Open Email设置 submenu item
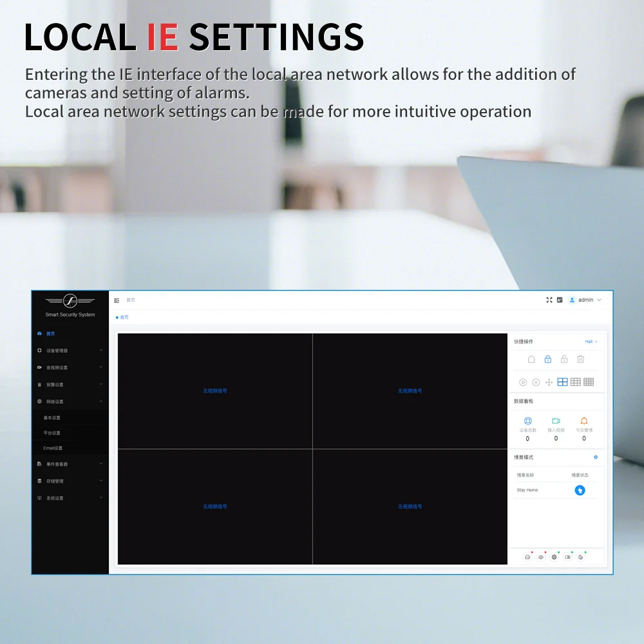The width and height of the screenshot is (644, 644). point(70,448)
